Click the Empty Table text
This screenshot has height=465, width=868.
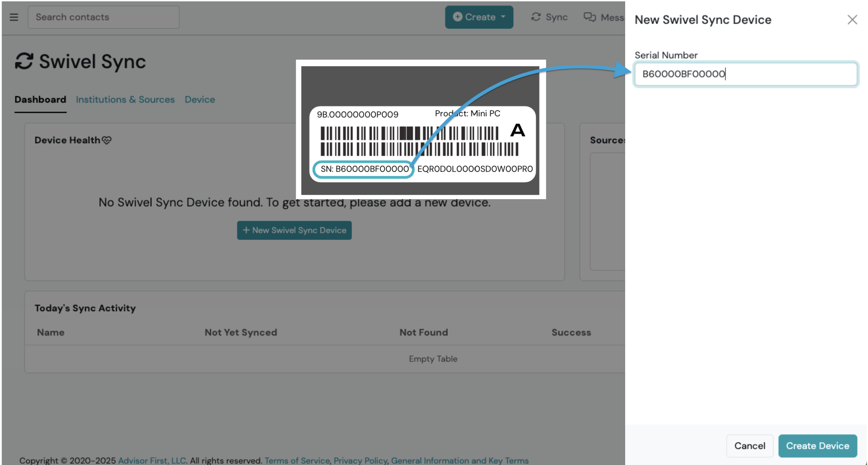click(x=433, y=359)
